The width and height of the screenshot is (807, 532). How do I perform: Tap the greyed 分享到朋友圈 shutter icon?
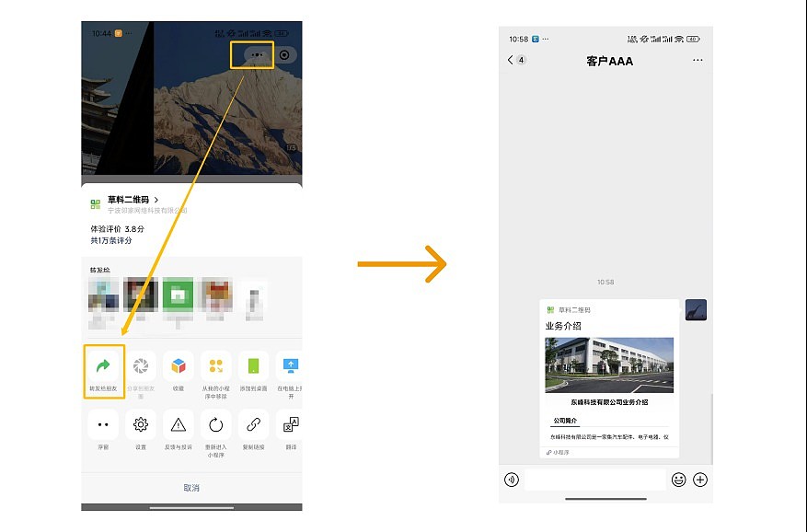[x=141, y=366]
